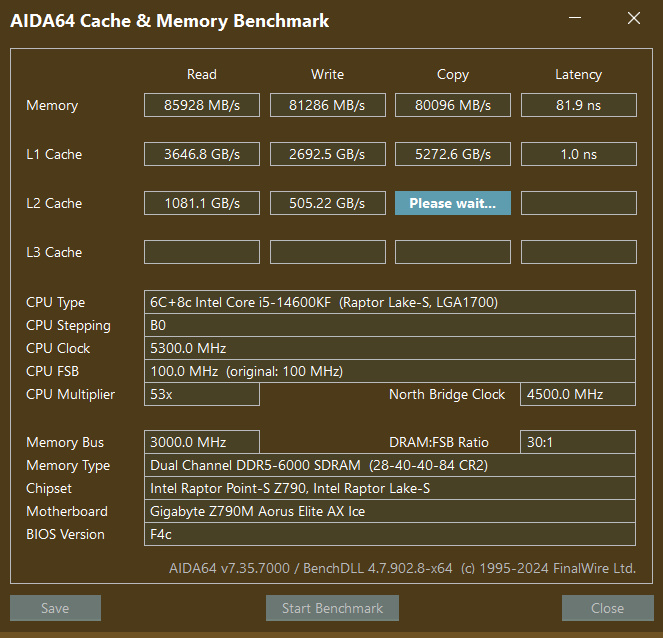Click the Save button
This screenshot has height=638, width=663.
click(x=55, y=608)
